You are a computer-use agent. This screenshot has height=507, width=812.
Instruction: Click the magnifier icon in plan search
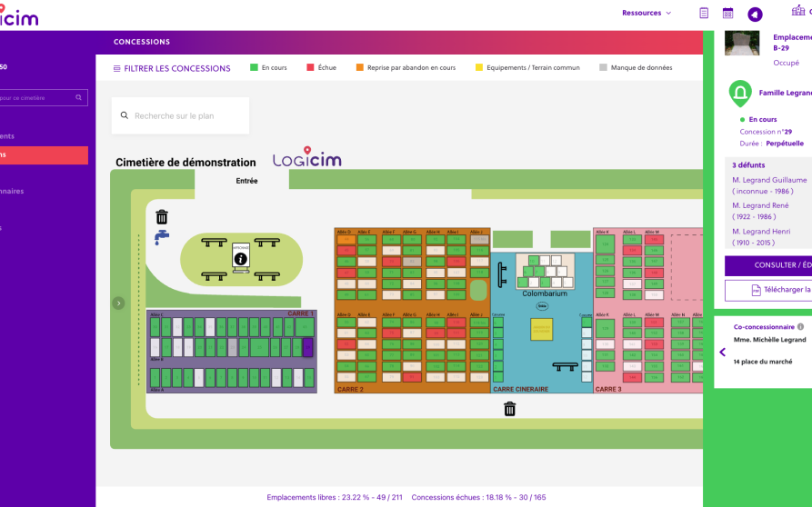click(x=125, y=115)
